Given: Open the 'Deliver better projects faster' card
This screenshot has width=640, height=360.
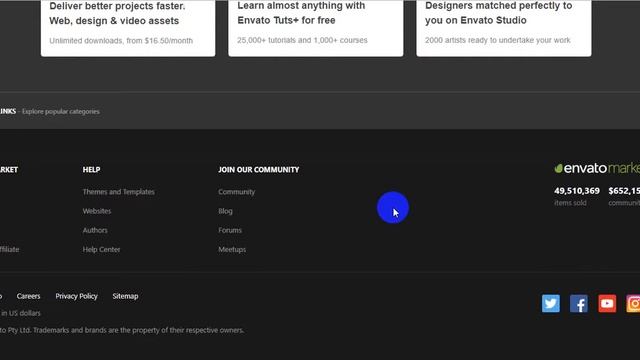Looking at the screenshot, I should click(128, 28).
